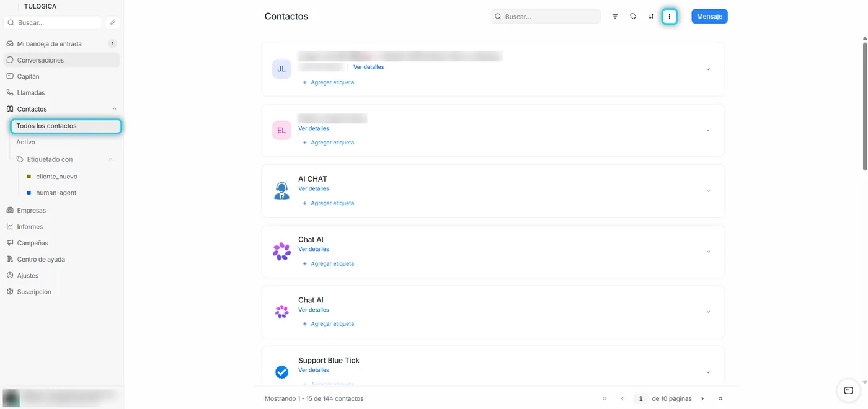Click the inbox unread count badge

(112, 44)
